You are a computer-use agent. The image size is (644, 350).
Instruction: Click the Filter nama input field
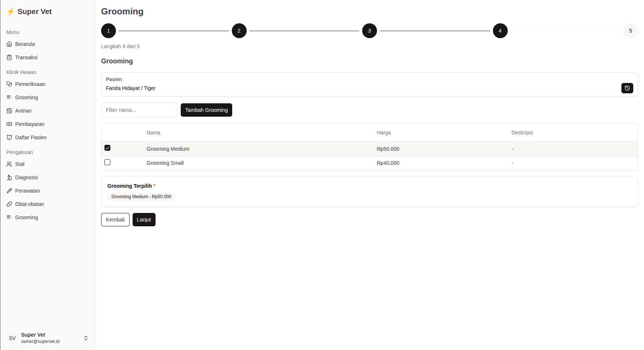(139, 110)
